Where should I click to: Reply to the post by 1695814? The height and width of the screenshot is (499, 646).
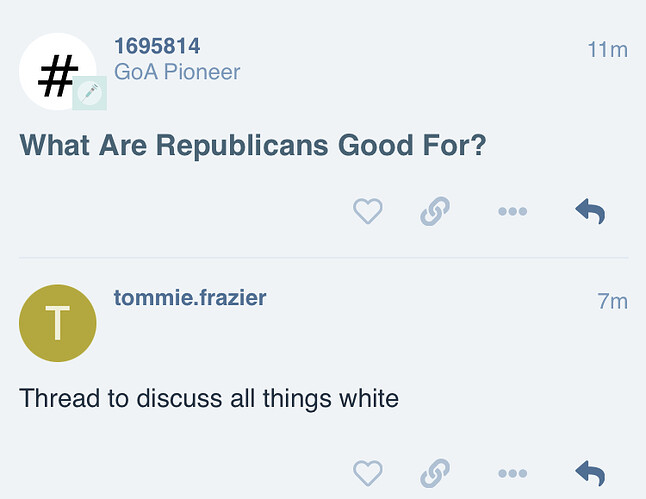590,211
